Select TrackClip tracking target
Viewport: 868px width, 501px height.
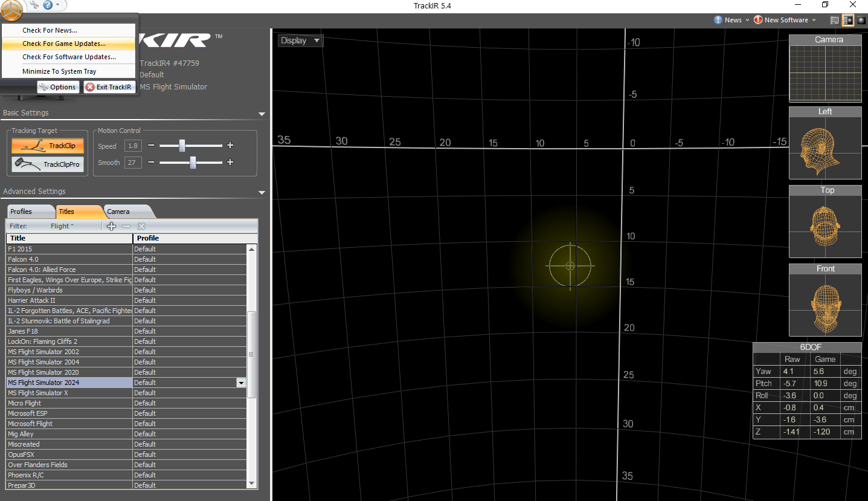pos(48,146)
